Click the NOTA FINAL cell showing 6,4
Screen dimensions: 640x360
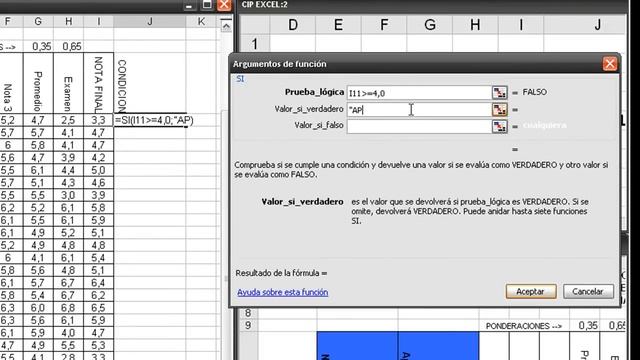coord(99,282)
